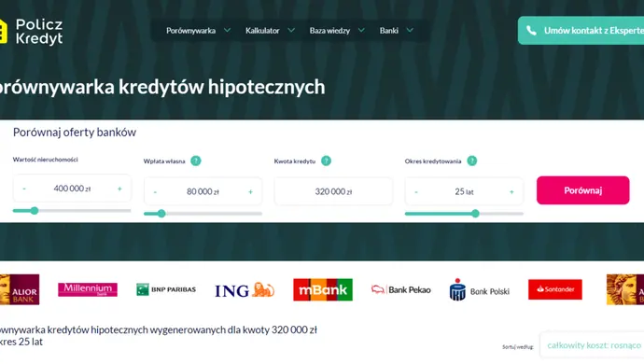Screen dimensions: 644x364
Task: Increase Okres kredytowania with plus
Action: [511, 192]
